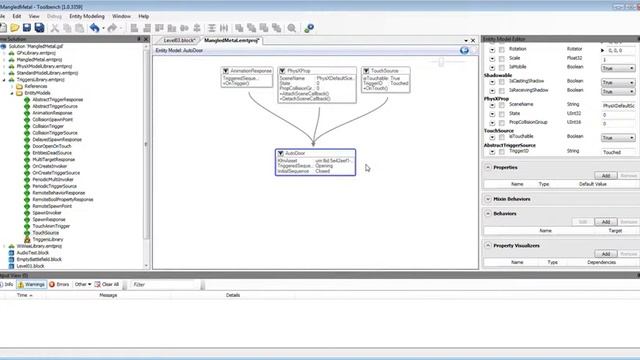Viewport: 640px width, 360px height.
Task: Toggle the Warnings output filter
Action: [31, 284]
